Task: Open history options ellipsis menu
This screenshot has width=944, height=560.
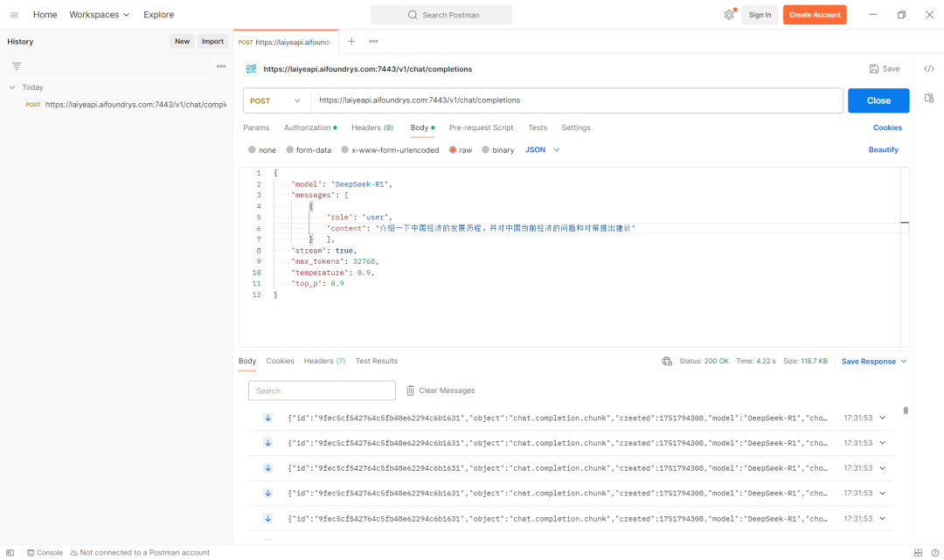Action: 221,66
